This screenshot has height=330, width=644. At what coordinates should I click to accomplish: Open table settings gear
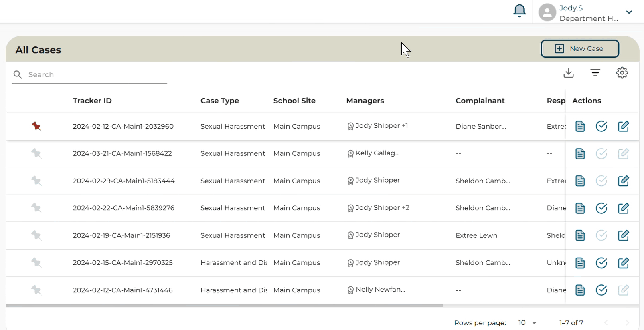pyautogui.click(x=622, y=73)
